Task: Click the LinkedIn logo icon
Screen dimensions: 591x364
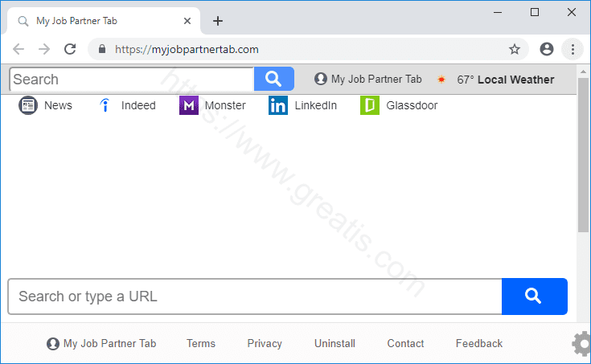Action: [x=278, y=105]
